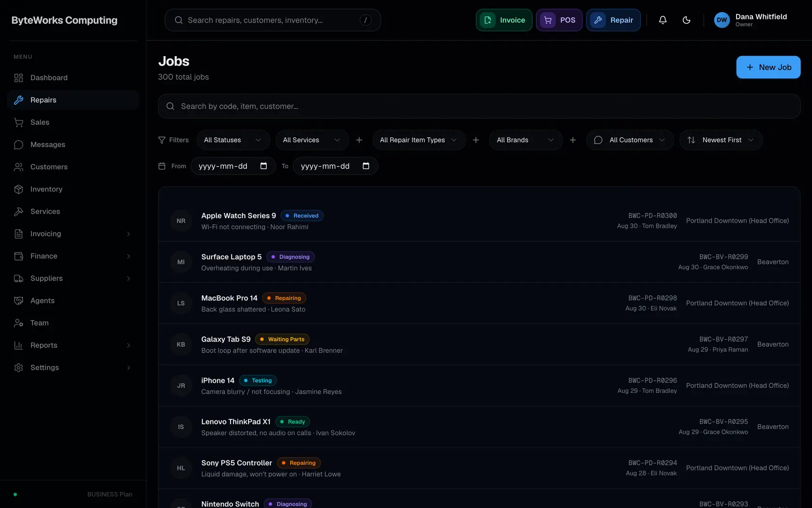Expand the Suppliers submenu chevron
The image size is (812, 508).
point(129,278)
